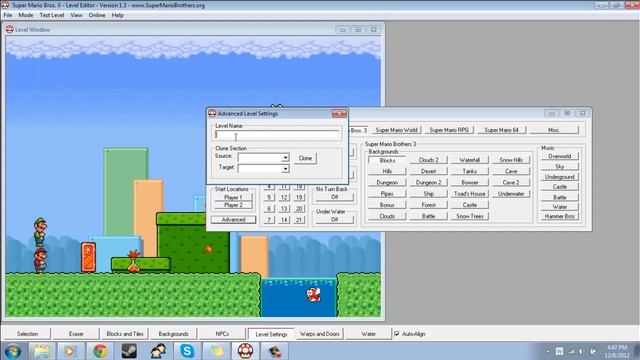Open Skype from the taskbar
This screenshot has height=360, width=640.
[x=187, y=351]
